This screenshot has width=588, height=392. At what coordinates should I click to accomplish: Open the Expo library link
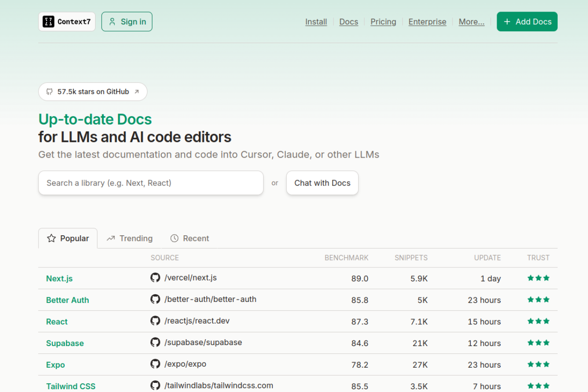56,365
